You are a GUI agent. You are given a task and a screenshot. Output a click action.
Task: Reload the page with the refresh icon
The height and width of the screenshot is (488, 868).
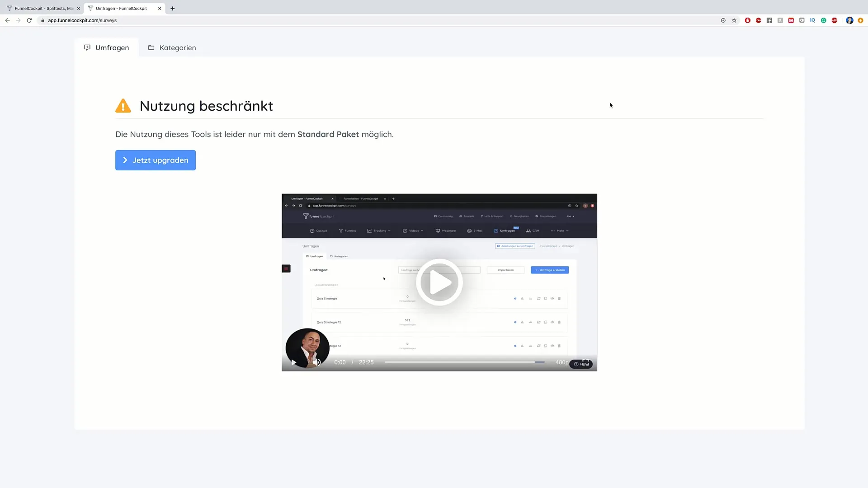[x=29, y=20]
